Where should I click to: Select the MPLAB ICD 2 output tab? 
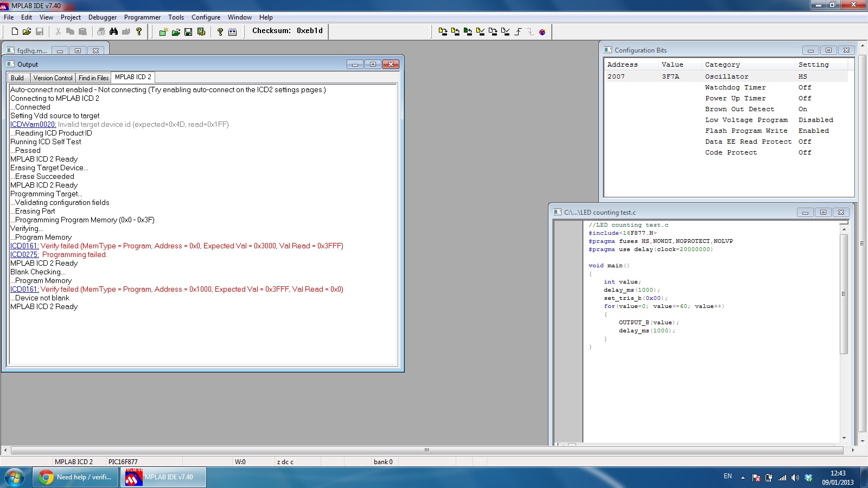(133, 77)
